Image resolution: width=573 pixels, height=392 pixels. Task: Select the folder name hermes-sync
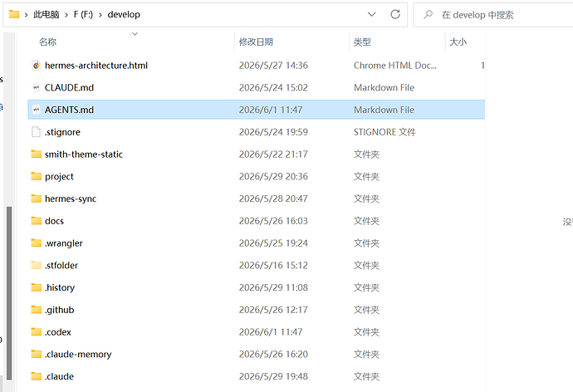(x=71, y=198)
